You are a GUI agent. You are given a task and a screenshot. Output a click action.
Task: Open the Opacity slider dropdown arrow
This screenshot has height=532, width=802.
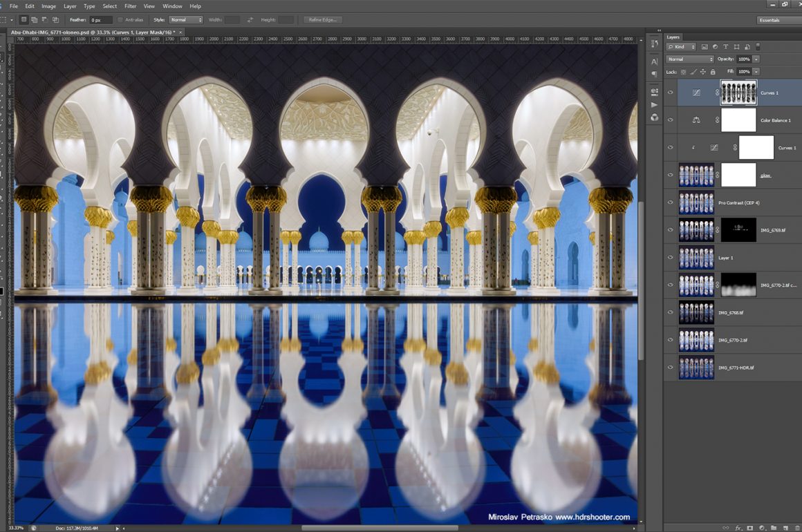pos(756,59)
